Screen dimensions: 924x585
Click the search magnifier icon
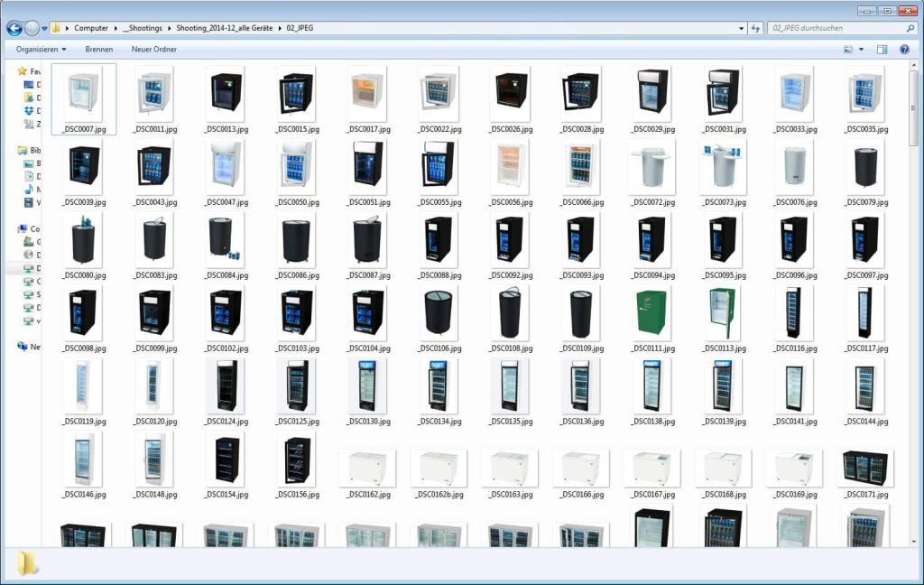click(x=909, y=28)
